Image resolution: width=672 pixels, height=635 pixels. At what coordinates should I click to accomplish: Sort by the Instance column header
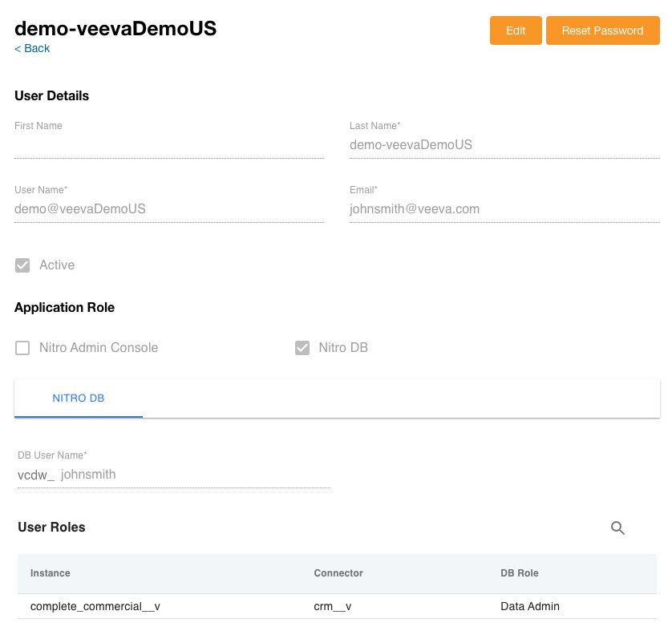click(x=51, y=573)
